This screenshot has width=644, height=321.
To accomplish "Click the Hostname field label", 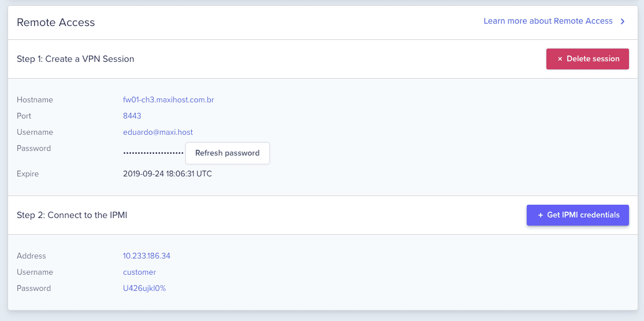I will (x=35, y=100).
